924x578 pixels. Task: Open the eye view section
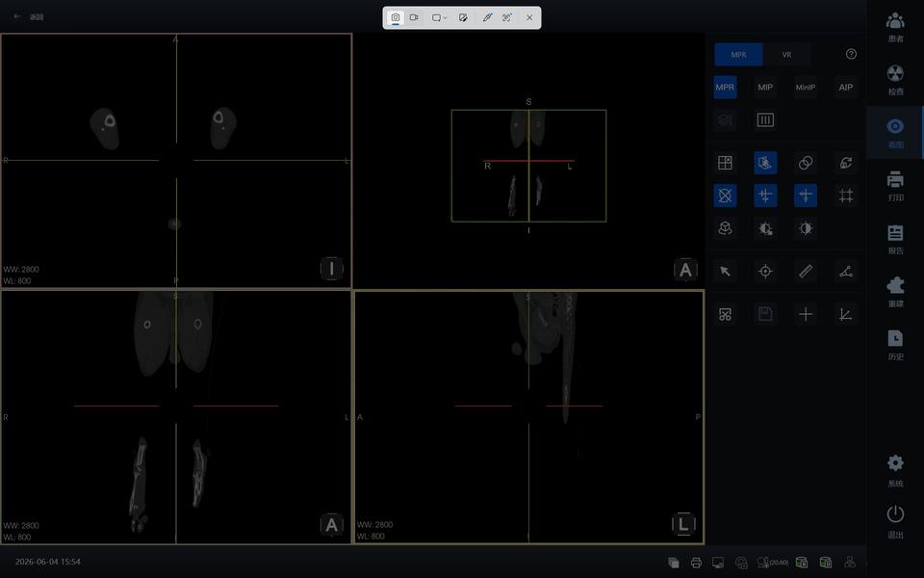(x=895, y=133)
